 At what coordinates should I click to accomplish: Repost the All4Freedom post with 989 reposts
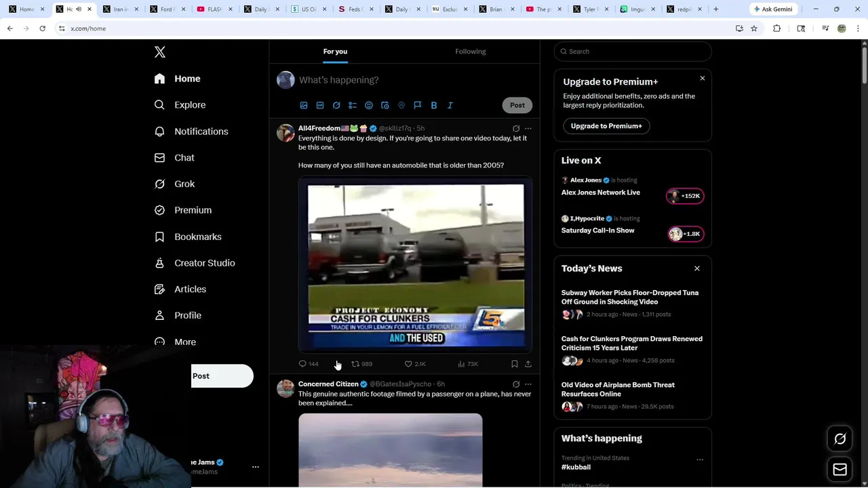(x=361, y=364)
